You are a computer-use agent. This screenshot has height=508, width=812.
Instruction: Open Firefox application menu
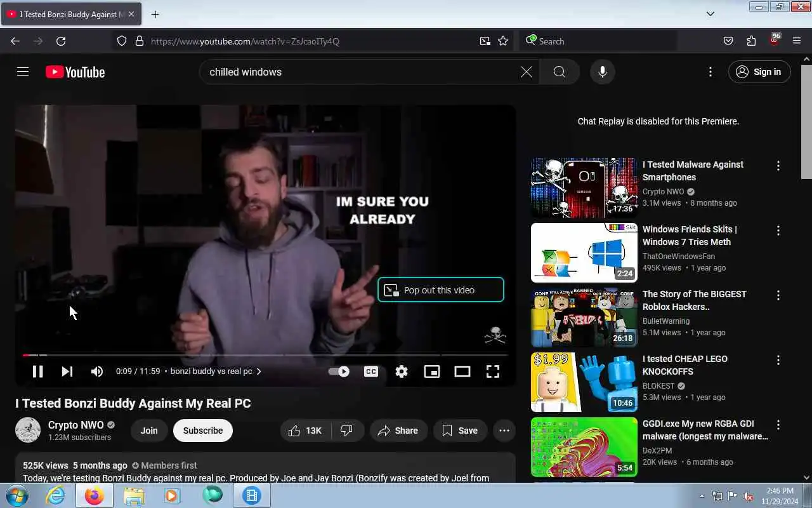[x=797, y=41]
